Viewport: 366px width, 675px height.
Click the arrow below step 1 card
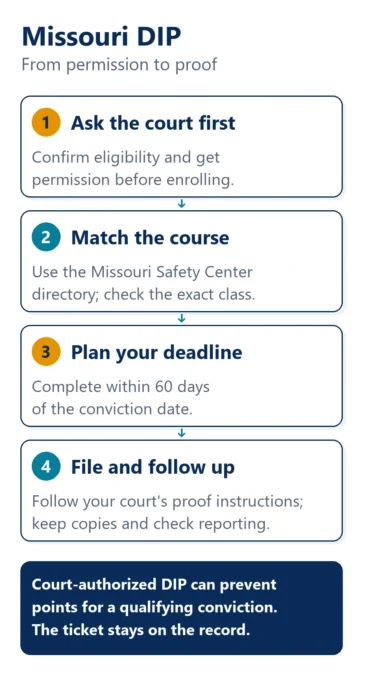pos(182,204)
